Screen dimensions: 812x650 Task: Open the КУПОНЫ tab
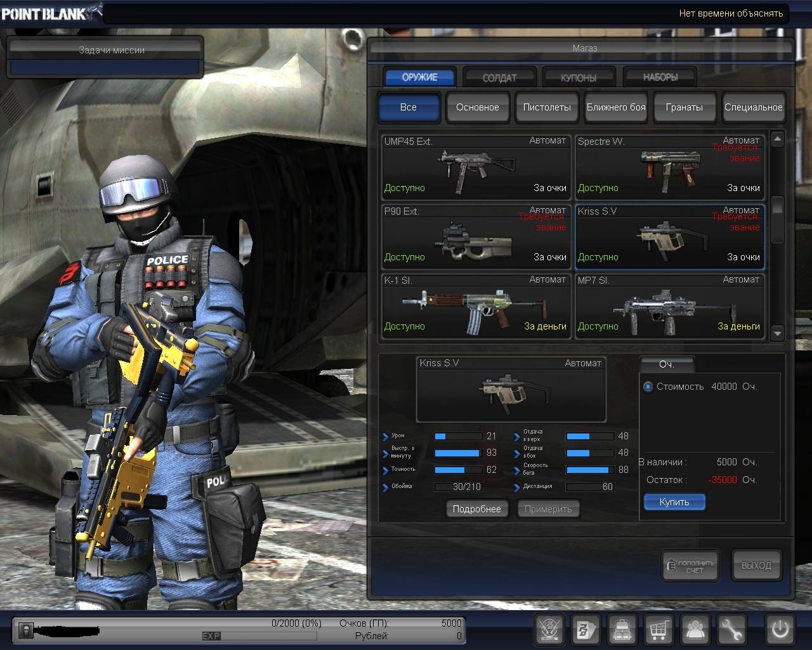(x=579, y=77)
